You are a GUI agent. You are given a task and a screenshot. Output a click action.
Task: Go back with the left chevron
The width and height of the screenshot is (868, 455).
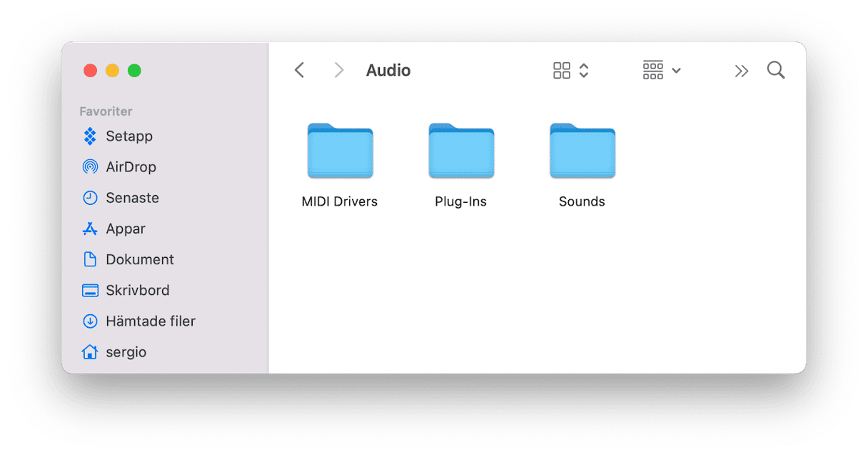(300, 70)
